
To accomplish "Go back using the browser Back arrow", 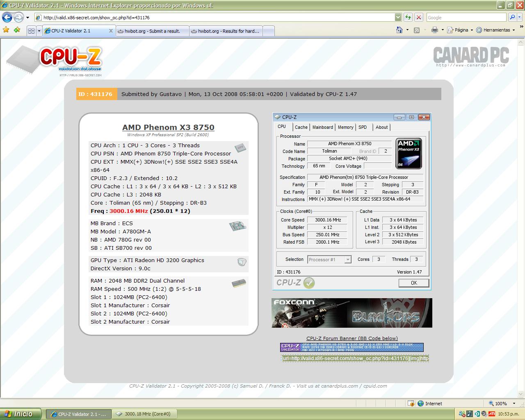I will coord(7,17).
